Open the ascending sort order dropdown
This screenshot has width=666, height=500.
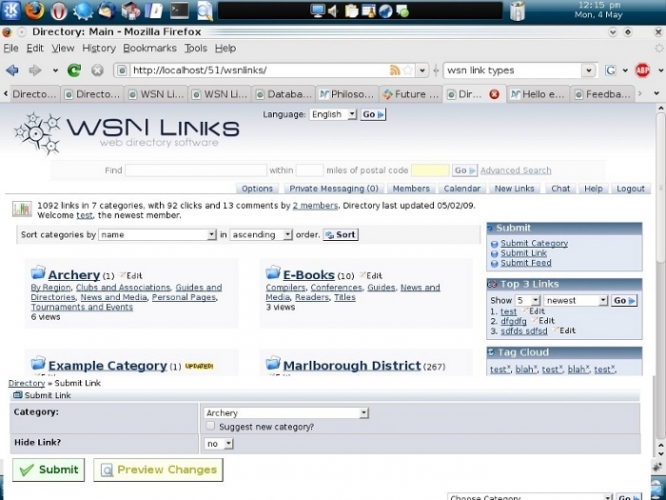(261, 235)
